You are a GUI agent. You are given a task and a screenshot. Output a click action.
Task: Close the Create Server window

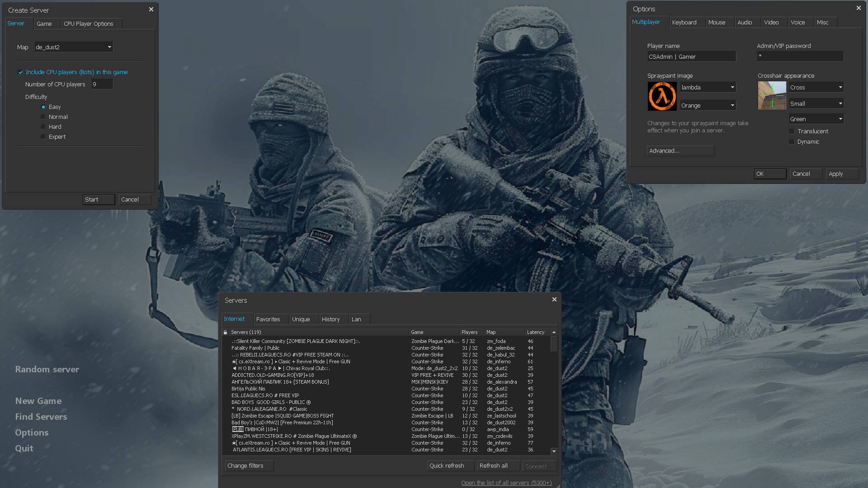click(151, 9)
